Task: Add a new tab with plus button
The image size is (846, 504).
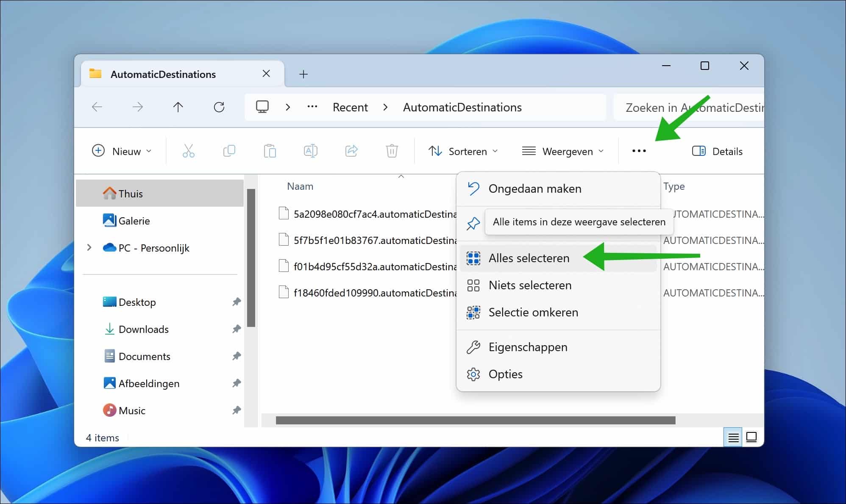Action: [303, 75]
